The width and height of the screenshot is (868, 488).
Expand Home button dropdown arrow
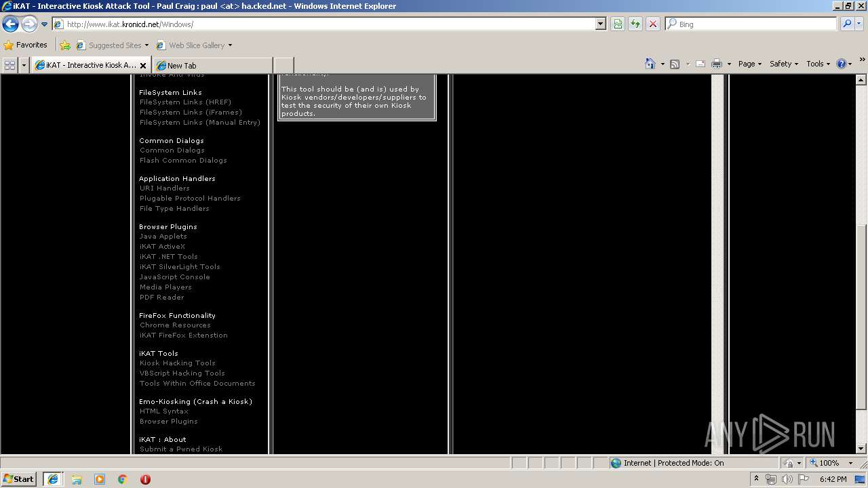pos(663,64)
